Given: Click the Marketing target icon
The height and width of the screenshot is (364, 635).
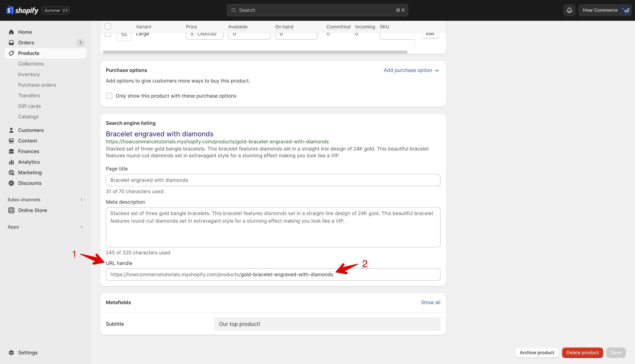Looking at the screenshot, I should (11, 172).
